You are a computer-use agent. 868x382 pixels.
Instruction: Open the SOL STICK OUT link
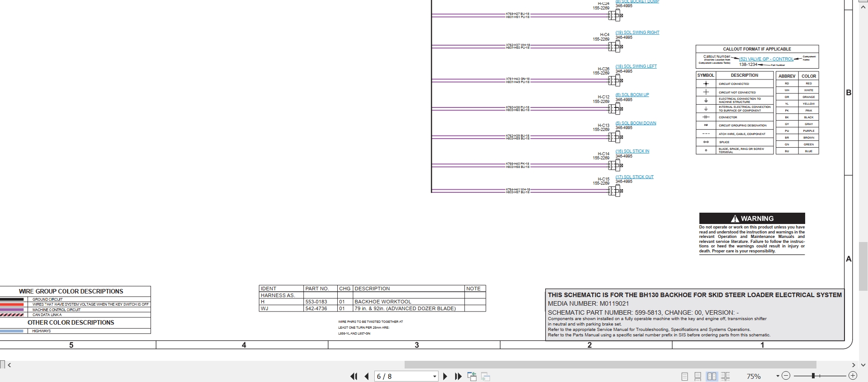pyautogui.click(x=634, y=177)
